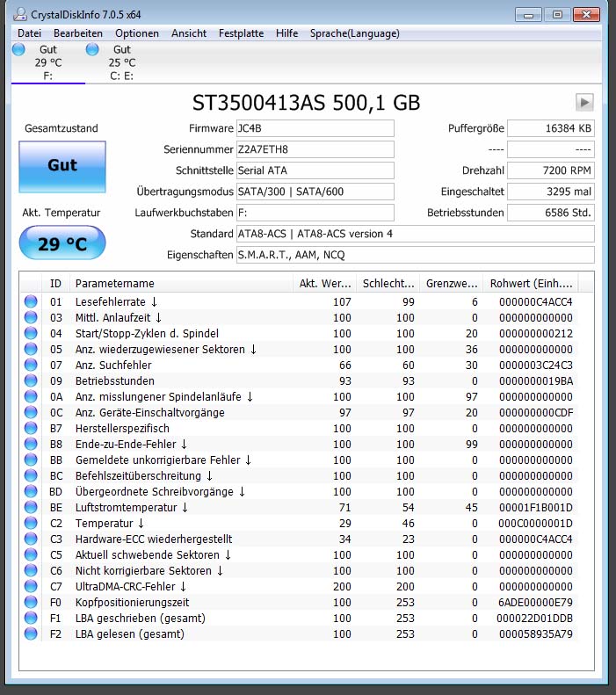The width and height of the screenshot is (616, 695).
Task: Click the Firmware field showing JC4B
Action: [315, 128]
